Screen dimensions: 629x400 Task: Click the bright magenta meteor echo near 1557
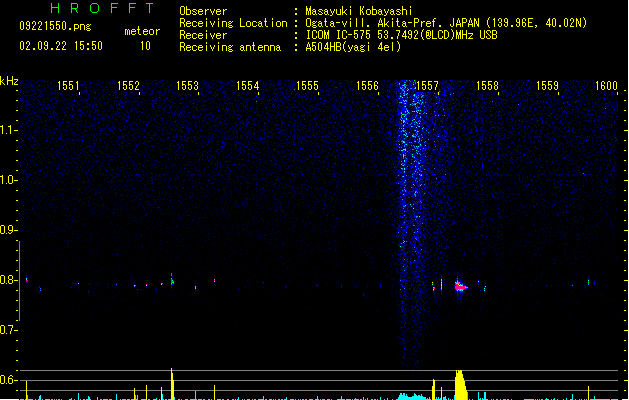[x=461, y=286]
